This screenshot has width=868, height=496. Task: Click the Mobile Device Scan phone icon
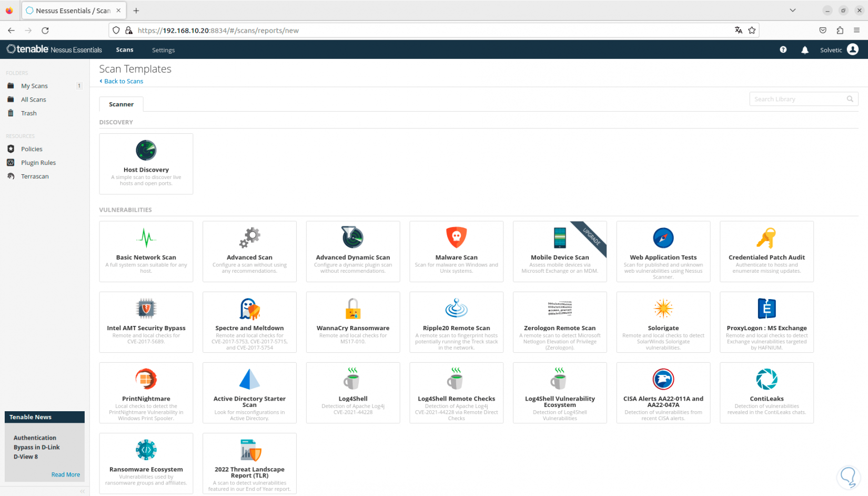pyautogui.click(x=560, y=238)
